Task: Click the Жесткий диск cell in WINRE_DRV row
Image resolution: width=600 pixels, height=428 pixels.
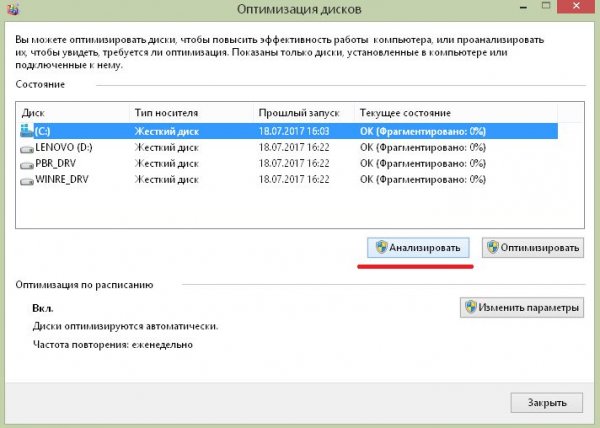Action: (166, 179)
